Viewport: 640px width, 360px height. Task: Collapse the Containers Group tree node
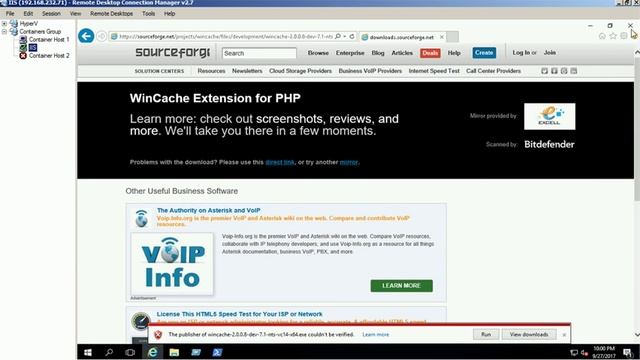point(4,31)
